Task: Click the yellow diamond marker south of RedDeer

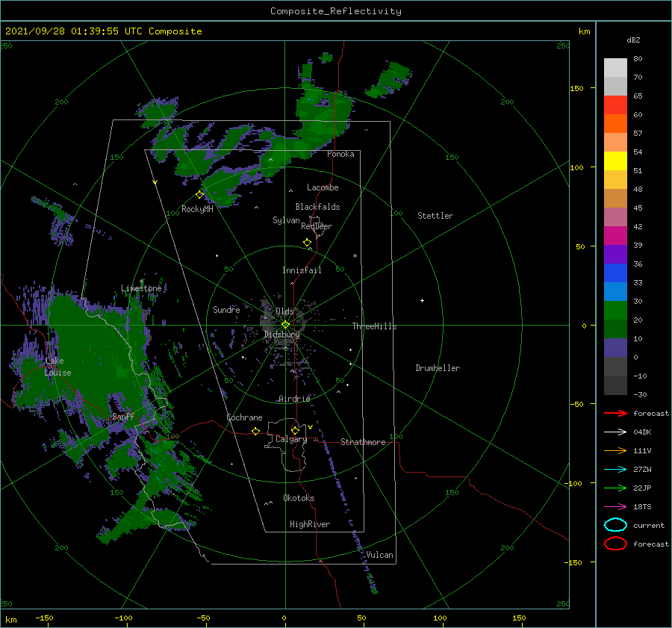Action: coord(308,243)
